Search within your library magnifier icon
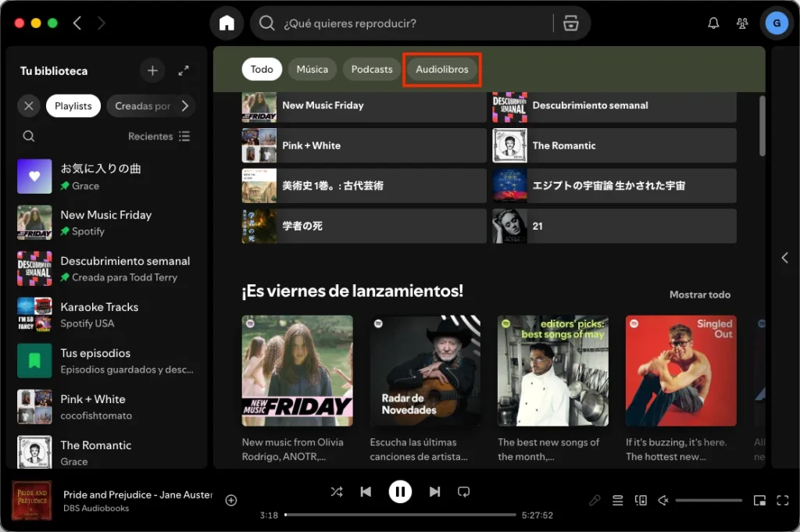This screenshot has width=800, height=532. click(29, 136)
